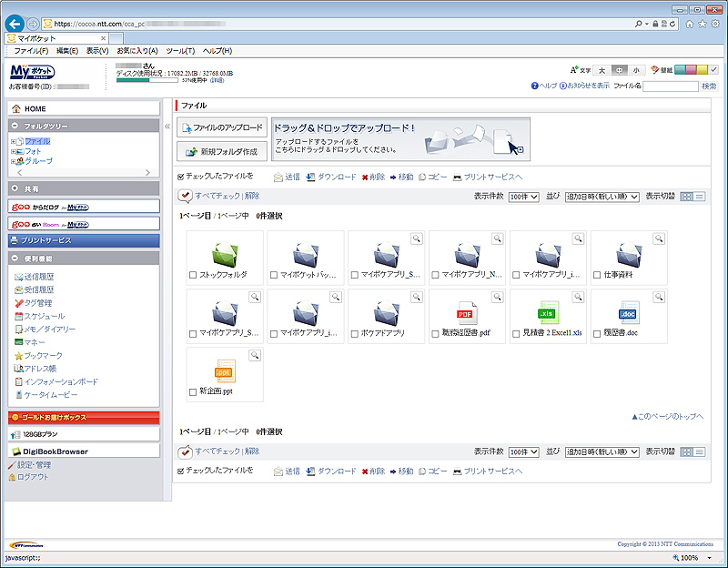
Task: Collapse the フォルダツリー section
Action: click(x=15, y=126)
